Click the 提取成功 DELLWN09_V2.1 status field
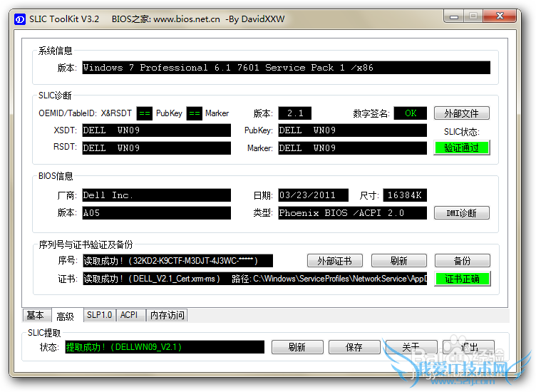This screenshot has height=392, width=536. point(165,347)
